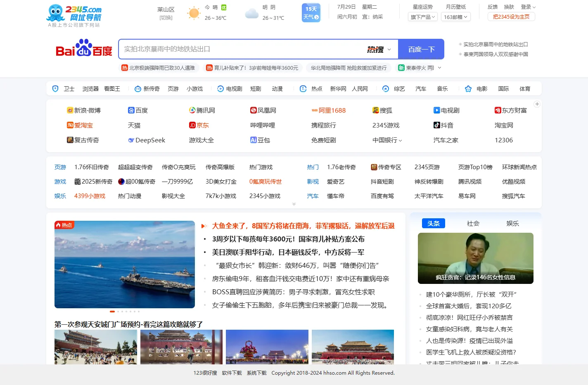Select the first carousel indicator dot
588x385 pixels.
(x=112, y=312)
